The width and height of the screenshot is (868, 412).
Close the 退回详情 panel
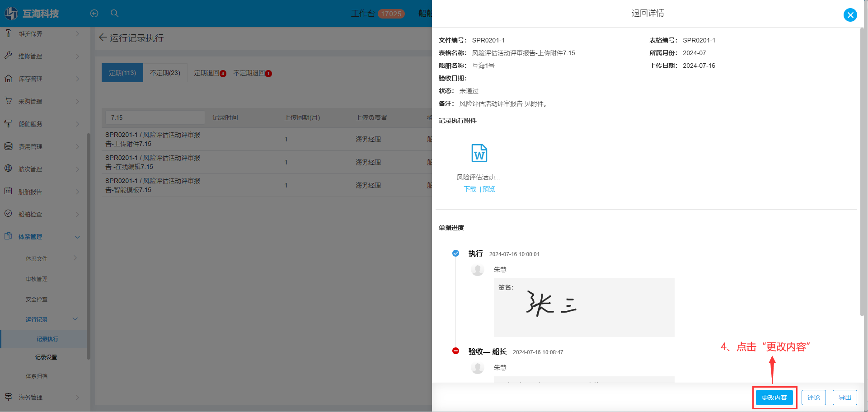(x=850, y=15)
